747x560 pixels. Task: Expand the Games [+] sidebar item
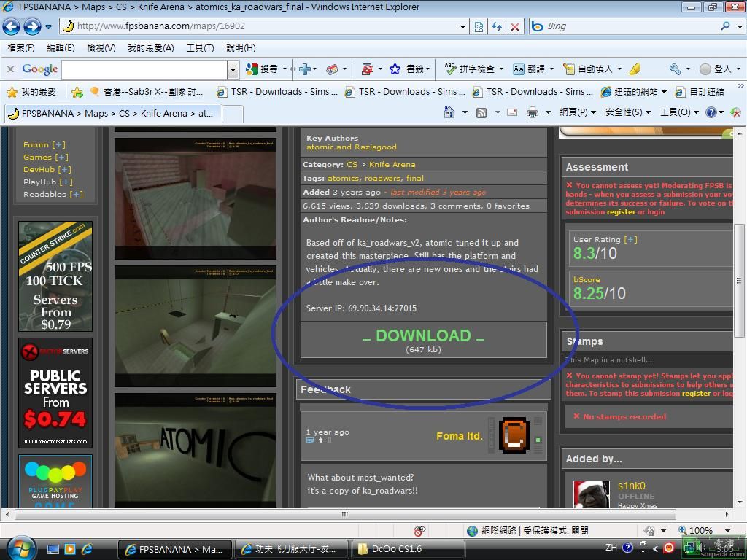[x=61, y=157]
